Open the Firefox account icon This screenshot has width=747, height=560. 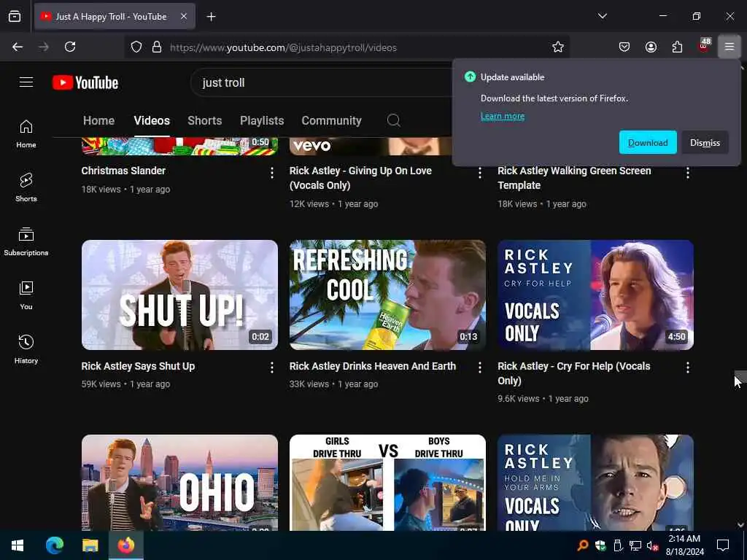tap(651, 47)
